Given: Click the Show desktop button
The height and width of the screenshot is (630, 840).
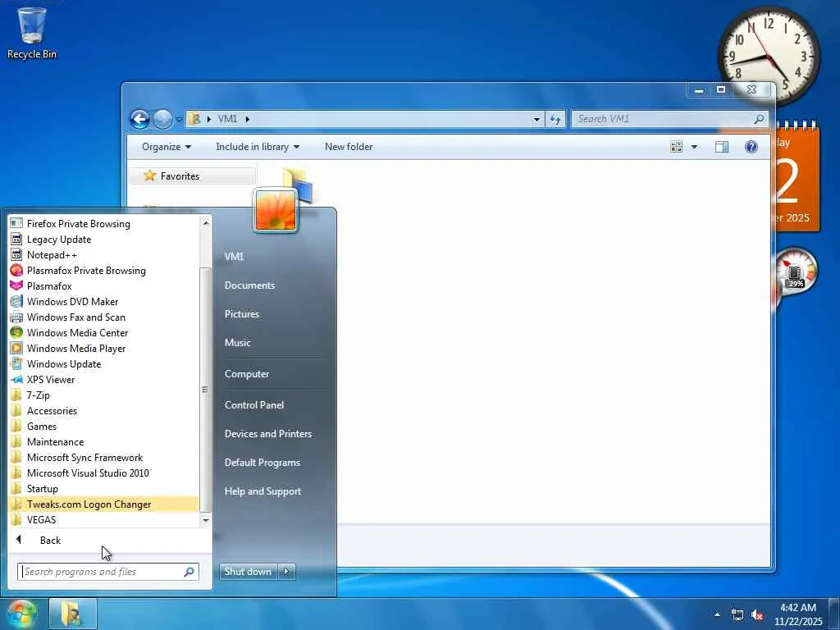Looking at the screenshot, I should pyautogui.click(x=834, y=614).
